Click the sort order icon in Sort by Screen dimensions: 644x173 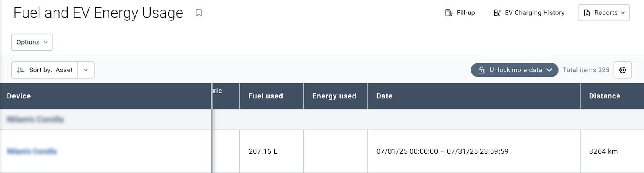point(21,70)
